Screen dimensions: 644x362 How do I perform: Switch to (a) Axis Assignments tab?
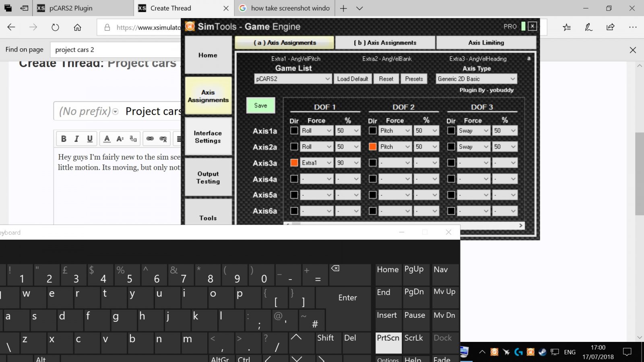[285, 43]
